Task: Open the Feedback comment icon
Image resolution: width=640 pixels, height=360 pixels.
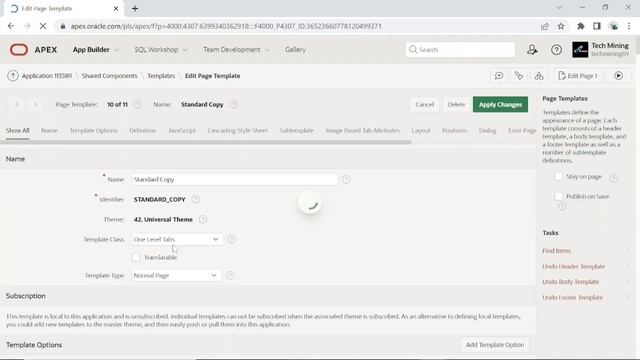Action: coord(499,76)
